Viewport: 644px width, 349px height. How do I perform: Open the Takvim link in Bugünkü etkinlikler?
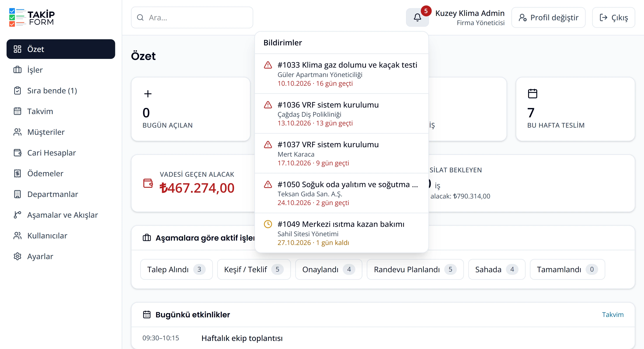coord(613,315)
